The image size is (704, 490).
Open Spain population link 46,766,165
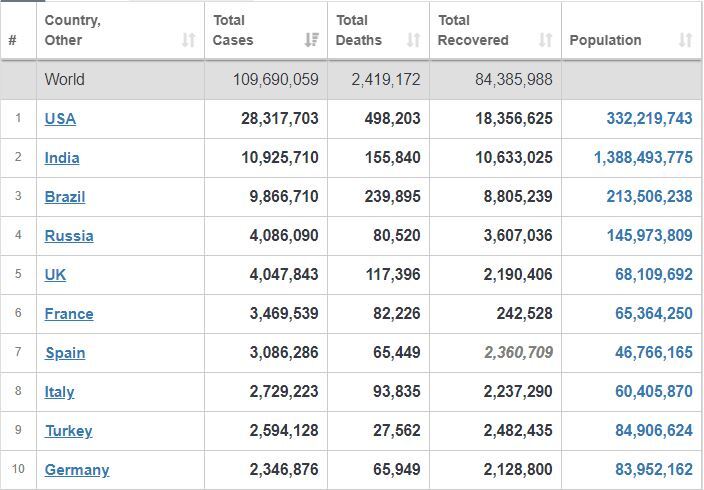[x=654, y=353]
